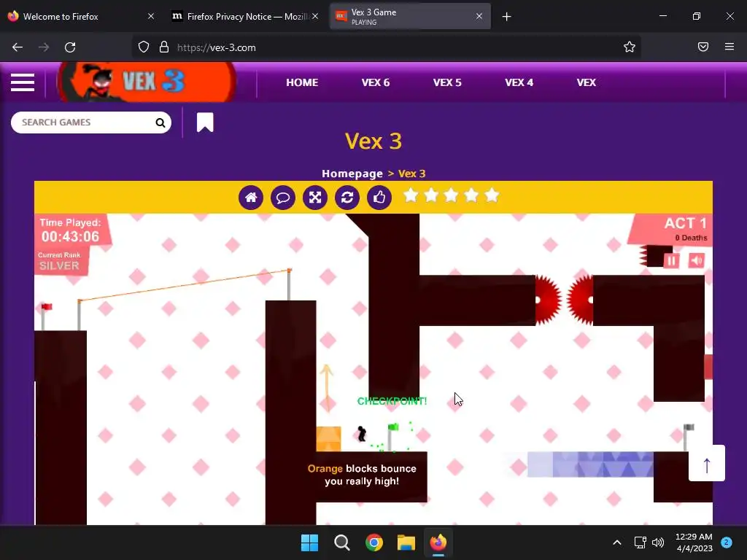The height and width of the screenshot is (560, 747).
Task: Open a new tab
Action: pyautogui.click(x=506, y=17)
